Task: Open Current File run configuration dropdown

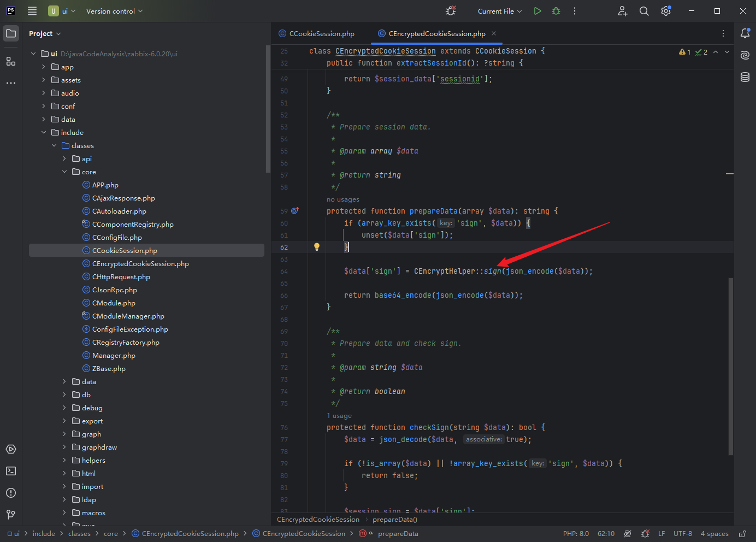Action: (x=500, y=11)
